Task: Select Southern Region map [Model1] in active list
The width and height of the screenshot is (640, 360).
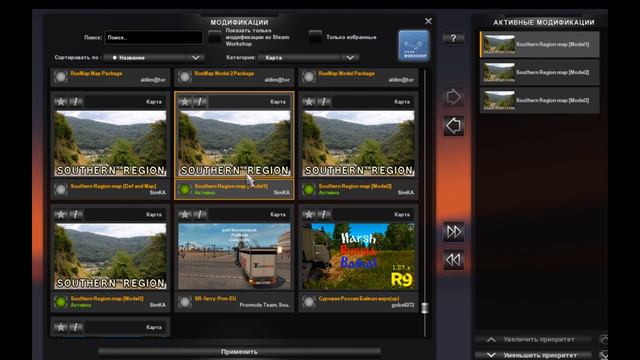Action: pos(540,44)
